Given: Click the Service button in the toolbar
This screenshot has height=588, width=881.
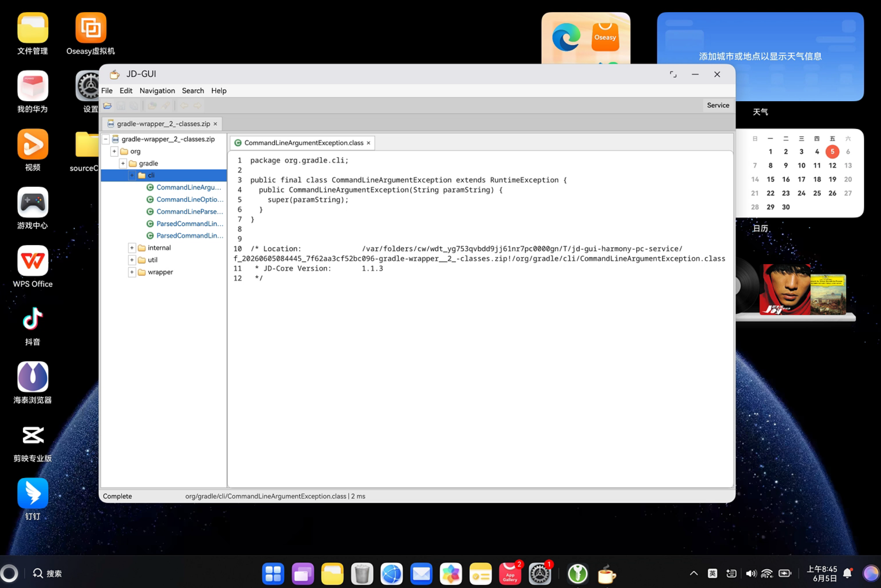Looking at the screenshot, I should coord(718,105).
